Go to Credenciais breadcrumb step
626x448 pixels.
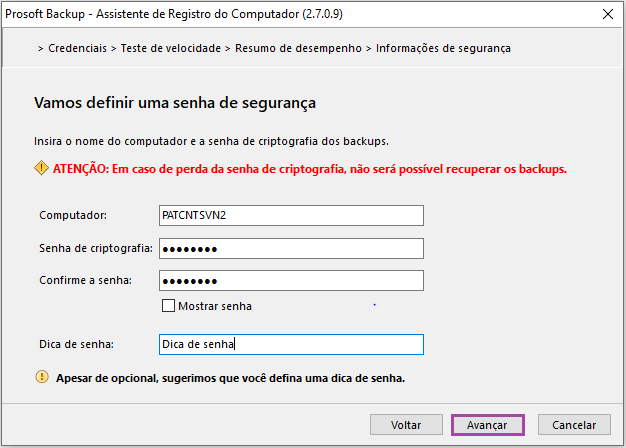[77, 48]
